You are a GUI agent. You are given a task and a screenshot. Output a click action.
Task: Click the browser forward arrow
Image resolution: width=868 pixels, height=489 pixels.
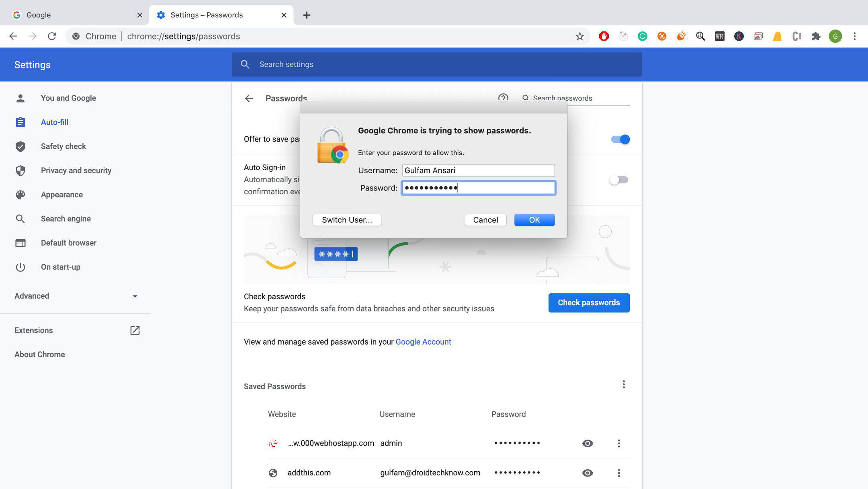click(33, 36)
